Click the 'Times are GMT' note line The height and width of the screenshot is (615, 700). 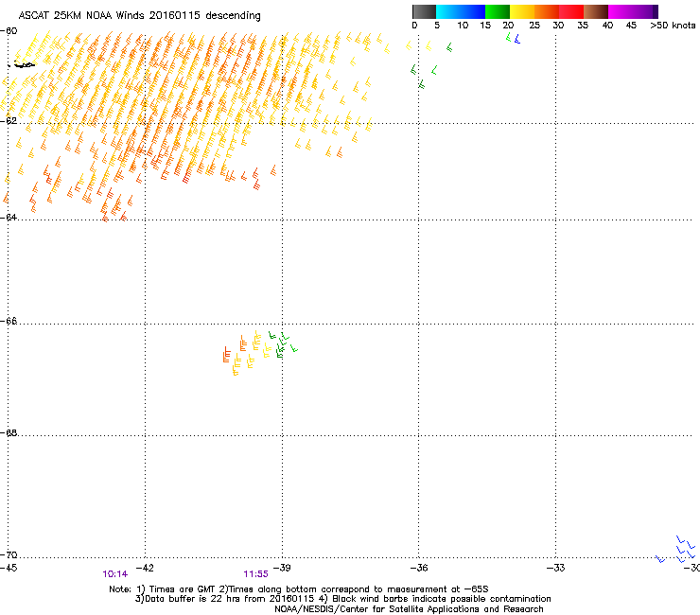point(299,589)
